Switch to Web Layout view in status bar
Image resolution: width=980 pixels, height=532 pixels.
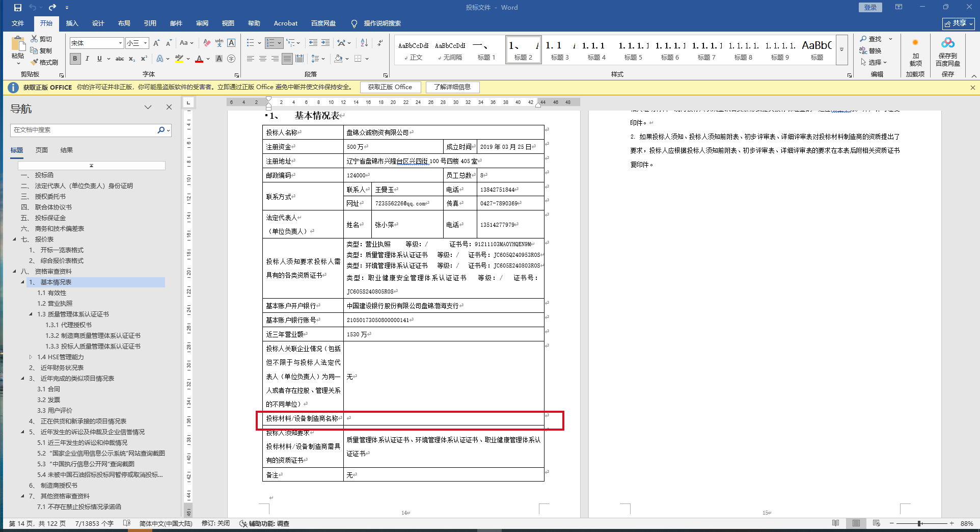pos(876,523)
